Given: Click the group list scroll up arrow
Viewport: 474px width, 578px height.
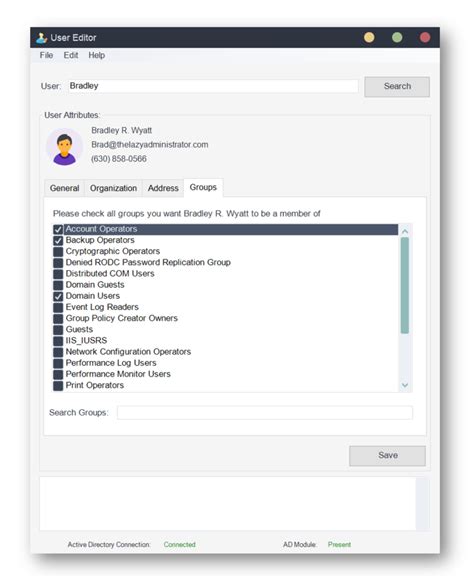Looking at the screenshot, I should (x=405, y=231).
